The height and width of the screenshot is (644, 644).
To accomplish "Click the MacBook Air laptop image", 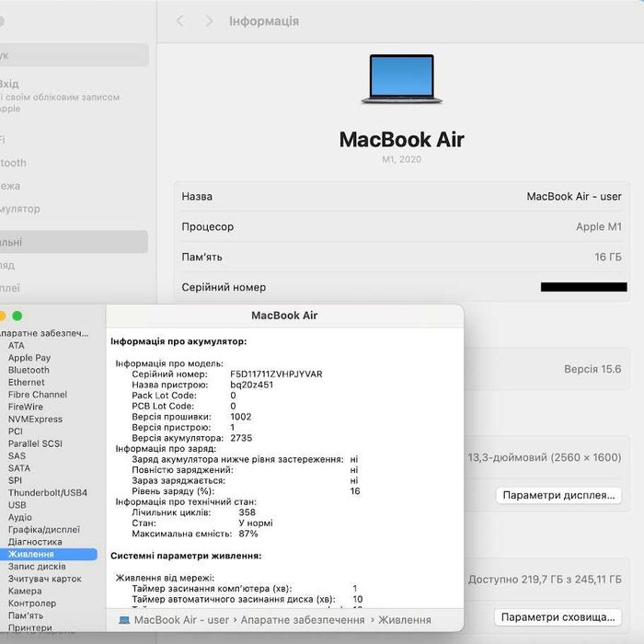I will 402,79.
